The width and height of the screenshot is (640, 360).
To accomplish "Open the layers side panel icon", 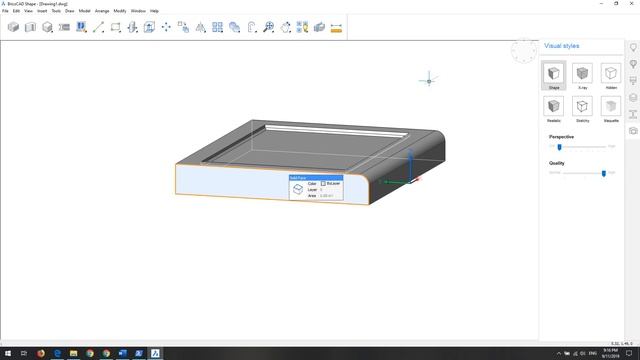I will [633, 98].
